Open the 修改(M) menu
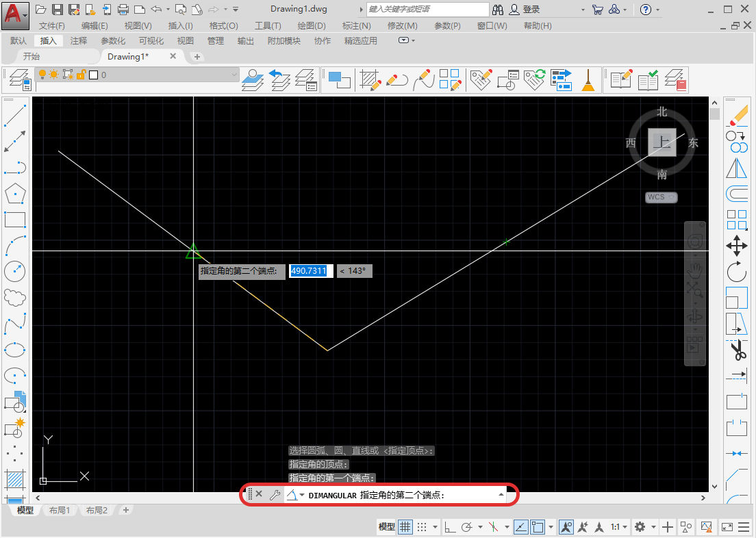The height and width of the screenshot is (538, 756). tap(402, 25)
